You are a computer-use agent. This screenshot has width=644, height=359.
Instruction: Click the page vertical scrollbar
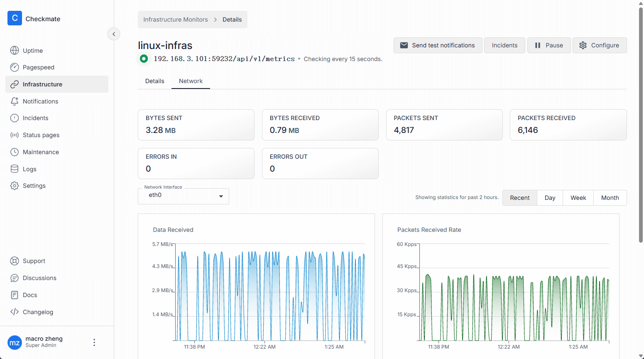click(641, 125)
